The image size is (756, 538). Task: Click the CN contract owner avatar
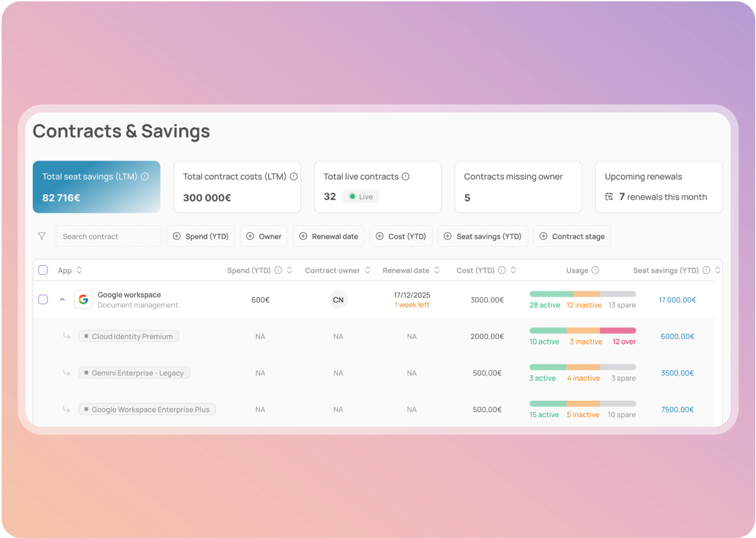(x=338, y=300)
